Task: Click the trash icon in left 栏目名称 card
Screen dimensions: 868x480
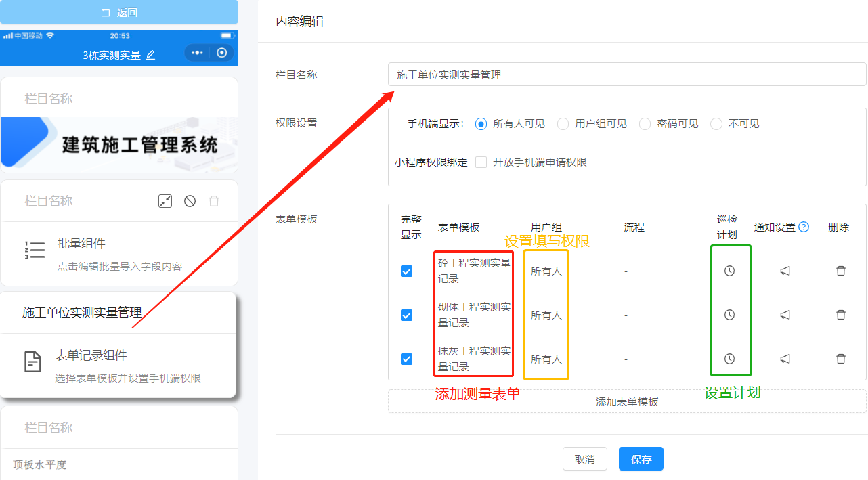Action: coord(214,201)
